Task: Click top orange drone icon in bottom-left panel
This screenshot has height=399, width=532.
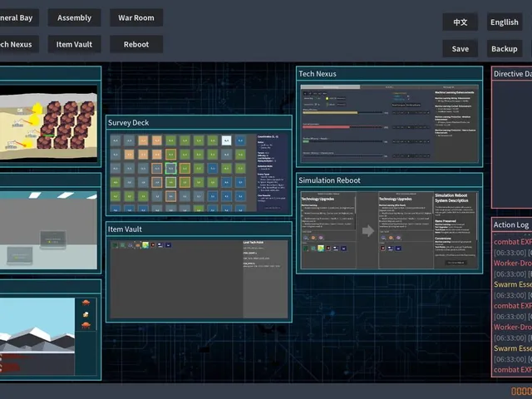Action: tap(86, 303)
